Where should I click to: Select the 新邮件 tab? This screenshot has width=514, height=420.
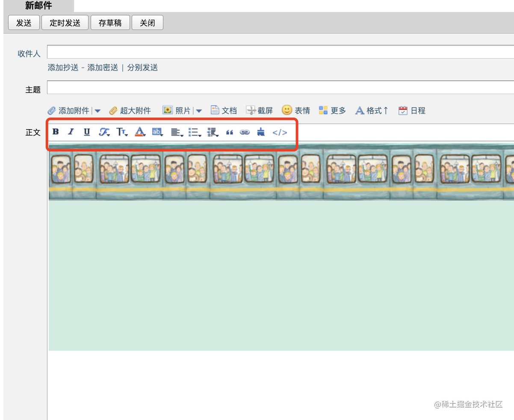tap(38, 6)
